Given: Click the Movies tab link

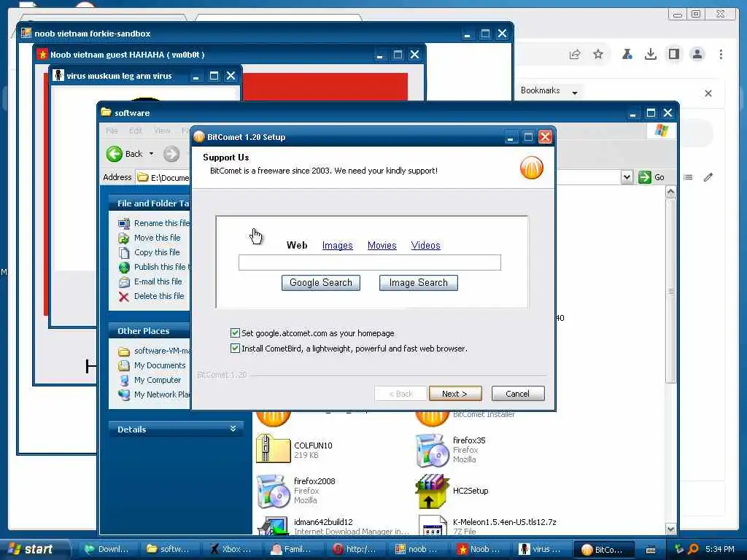Looking at the screenshot, I should point(382,245).
